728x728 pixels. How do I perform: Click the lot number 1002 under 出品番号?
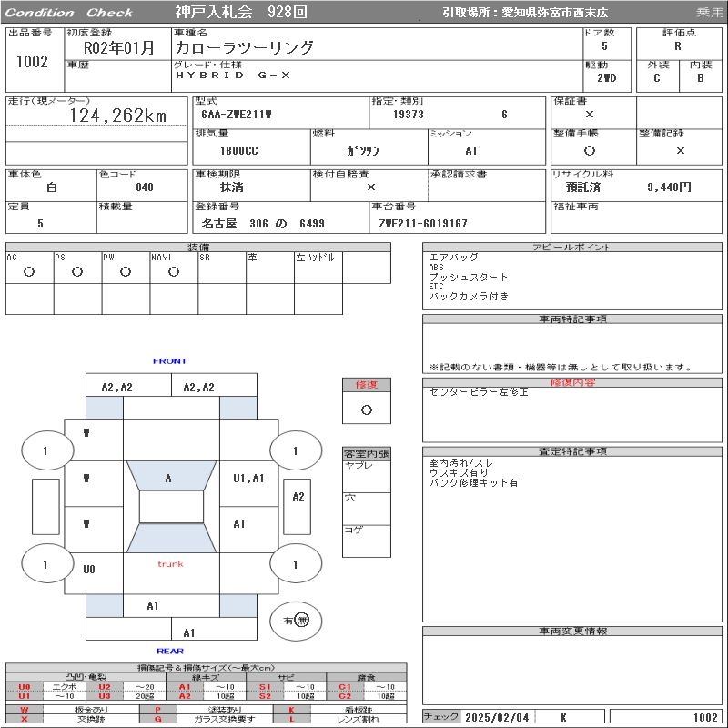tap(33, 62)
